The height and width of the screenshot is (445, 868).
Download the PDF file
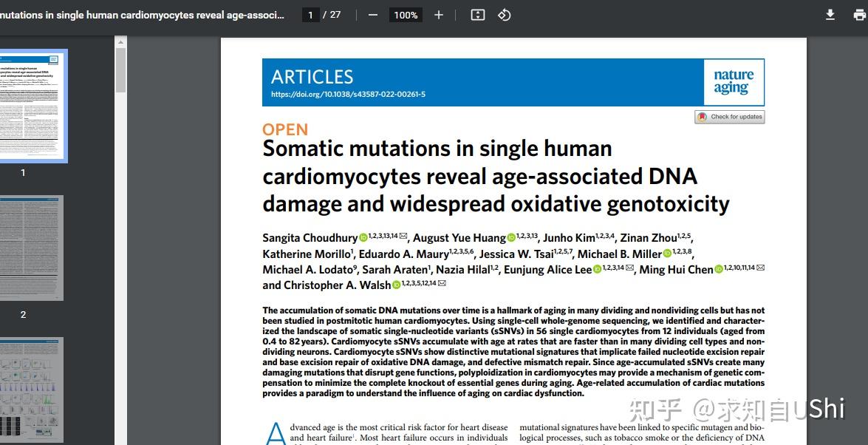click(830, 15)
